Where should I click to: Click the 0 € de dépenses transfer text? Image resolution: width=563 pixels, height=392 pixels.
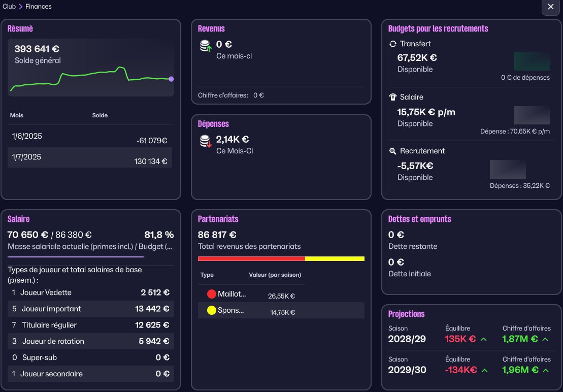pos(525,78)
